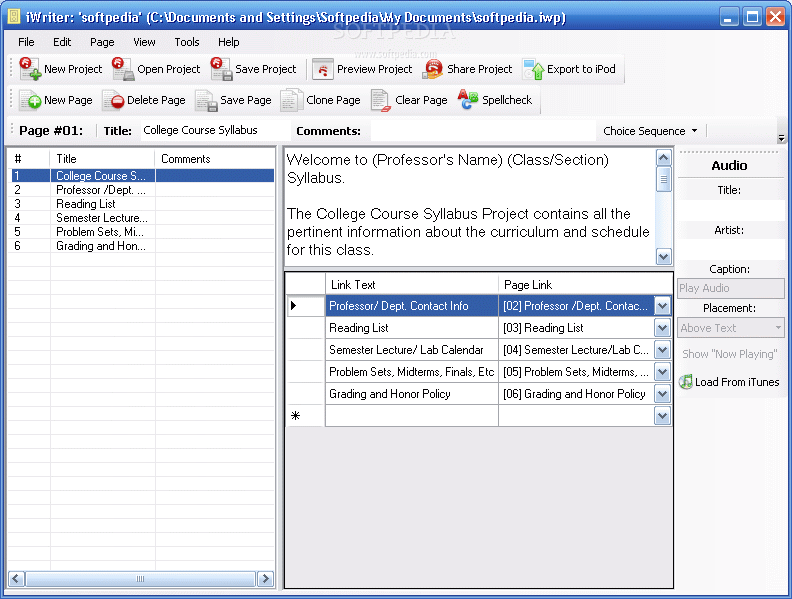Select the Semester Lecture/ Lab Calendar link text cell
Screen dimensions: 792x599
click(x=411, y=350)
